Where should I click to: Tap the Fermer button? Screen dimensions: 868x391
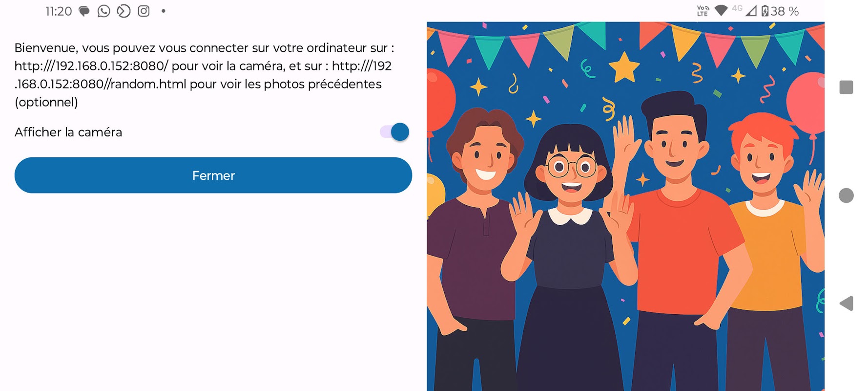(x=213, y=175)
